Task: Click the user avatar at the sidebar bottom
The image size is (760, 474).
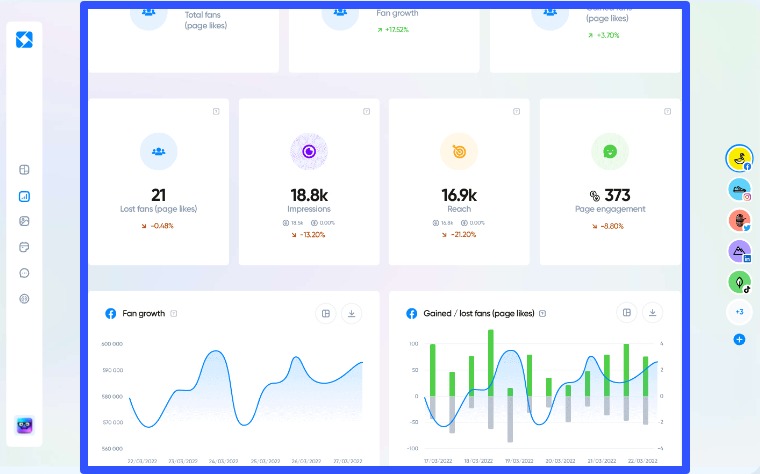Action: pos(25,426)
